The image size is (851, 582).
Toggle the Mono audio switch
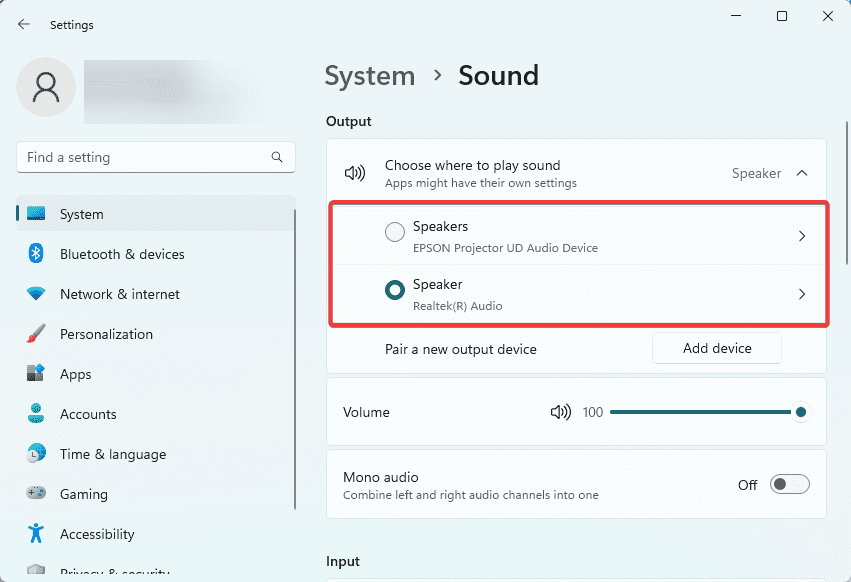[790, 484]
